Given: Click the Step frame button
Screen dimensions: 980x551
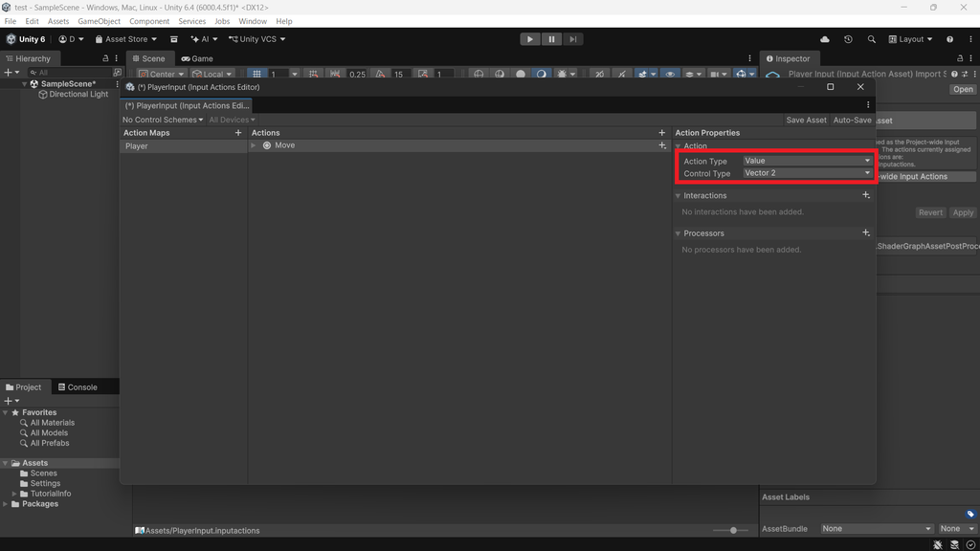Looking at the screenshot, I should point(572,39).
